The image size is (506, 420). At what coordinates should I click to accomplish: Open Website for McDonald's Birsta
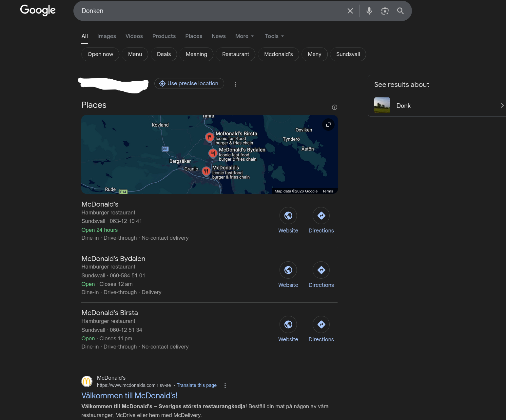(288, 325)
